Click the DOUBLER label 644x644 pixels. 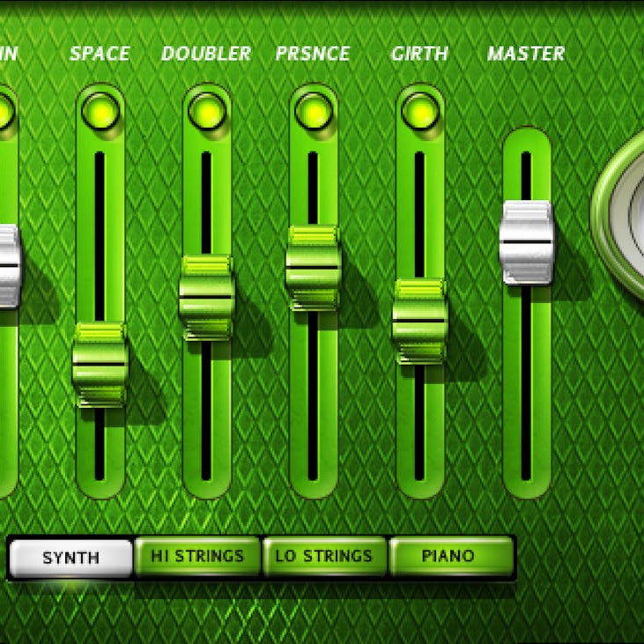point(206,54)
